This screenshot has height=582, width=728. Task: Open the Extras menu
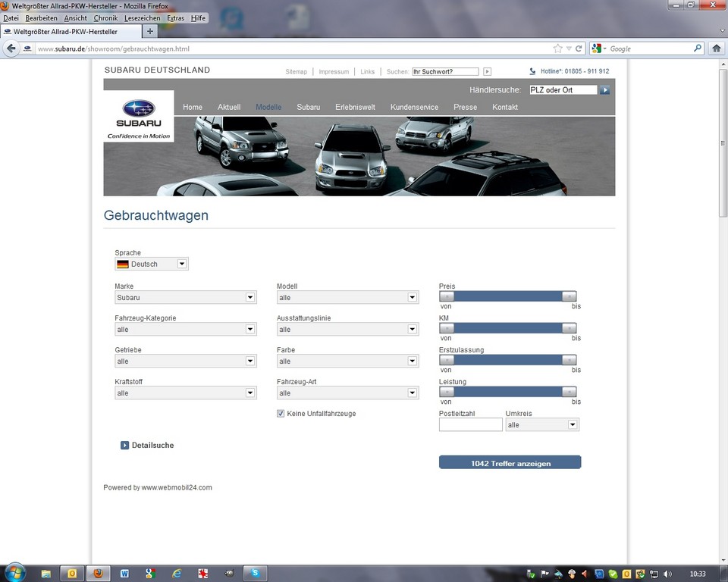pyautogui.click(x=175, y=18)
